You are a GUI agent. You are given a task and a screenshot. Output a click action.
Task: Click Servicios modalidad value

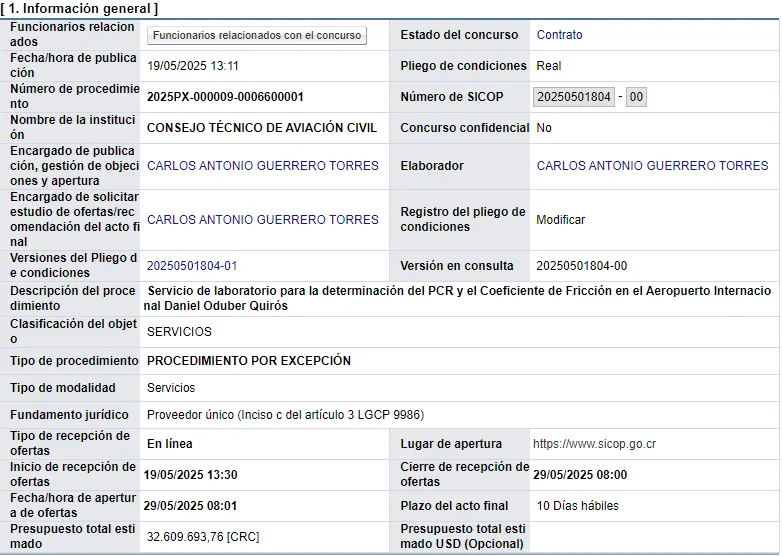(171, 387)
